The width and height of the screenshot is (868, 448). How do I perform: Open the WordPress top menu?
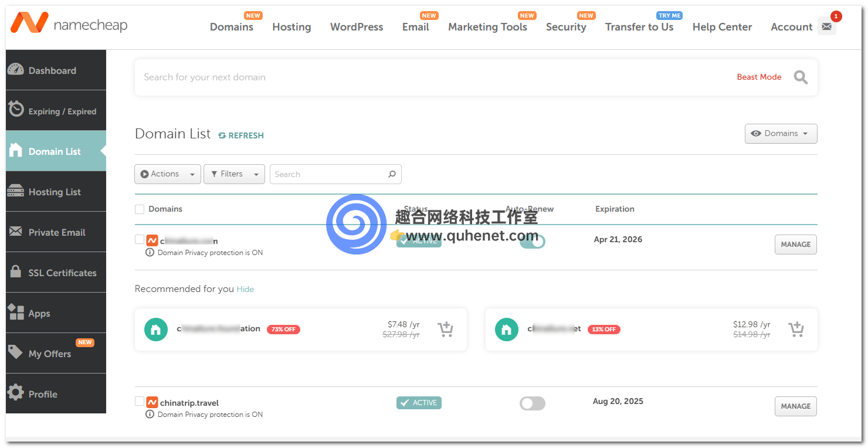(x=357, y=27)
